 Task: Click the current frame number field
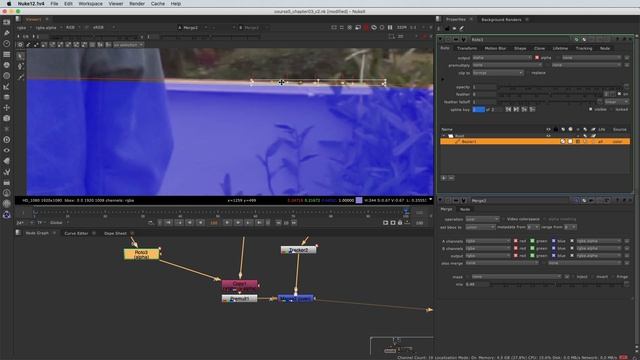pos(214,223)
